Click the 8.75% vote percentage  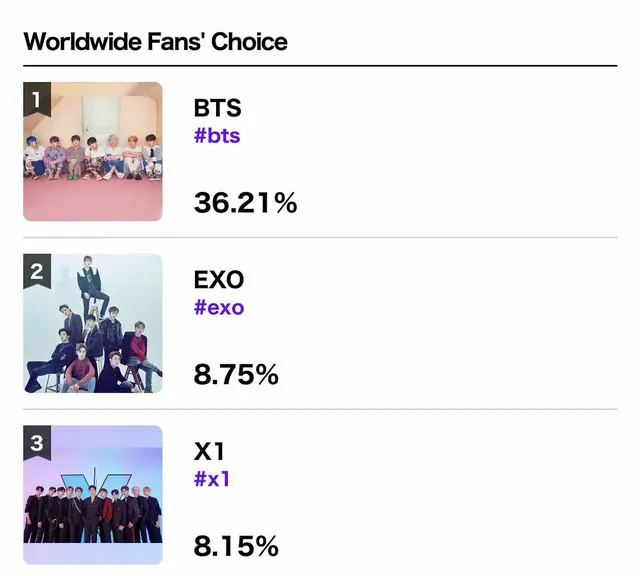pyautogui.click(x=236, y=375)
